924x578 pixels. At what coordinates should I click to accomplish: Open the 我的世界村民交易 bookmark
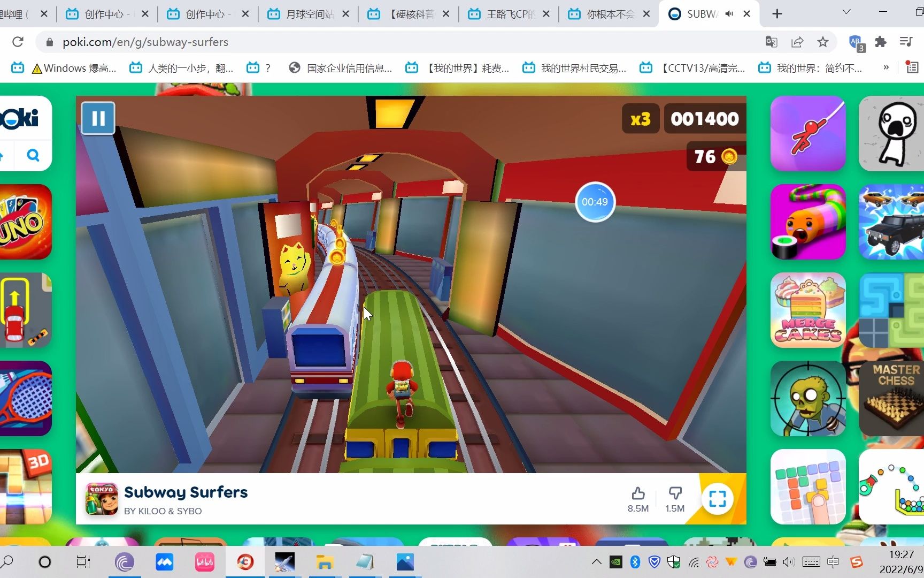pyautogui.click(x=575, y=68)
